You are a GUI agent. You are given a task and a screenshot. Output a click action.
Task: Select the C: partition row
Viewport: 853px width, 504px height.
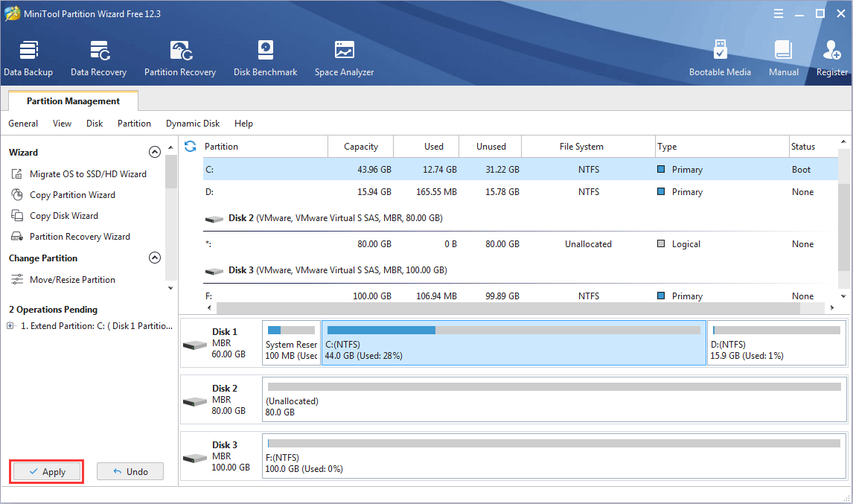click(x=520, y=169)
